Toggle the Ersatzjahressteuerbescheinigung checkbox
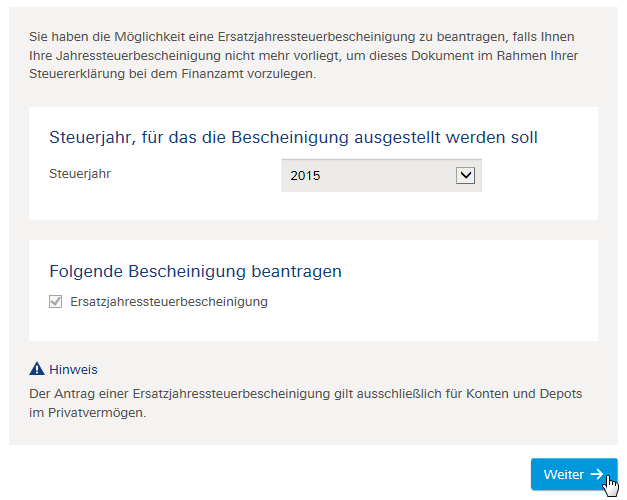 [x=55, y=302]
